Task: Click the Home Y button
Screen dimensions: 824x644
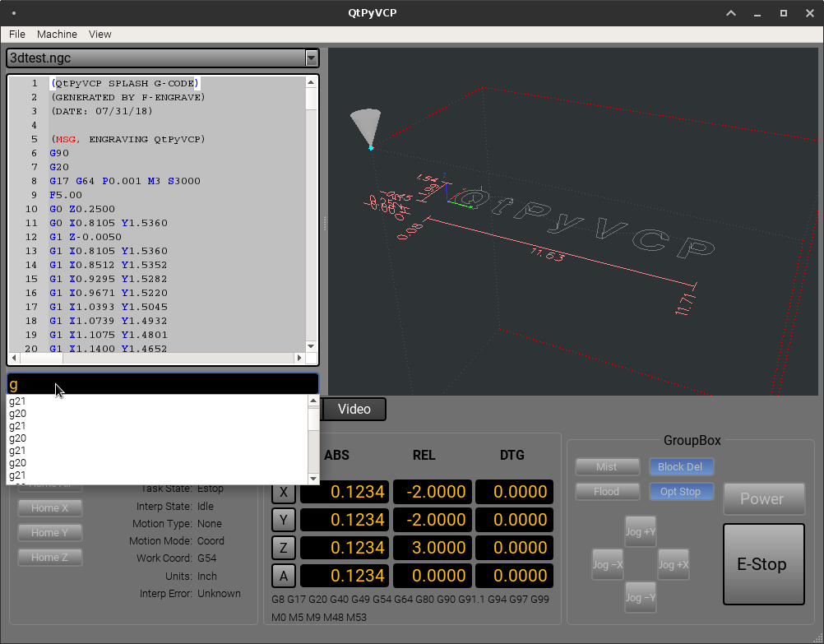Action: pos(50,532)
